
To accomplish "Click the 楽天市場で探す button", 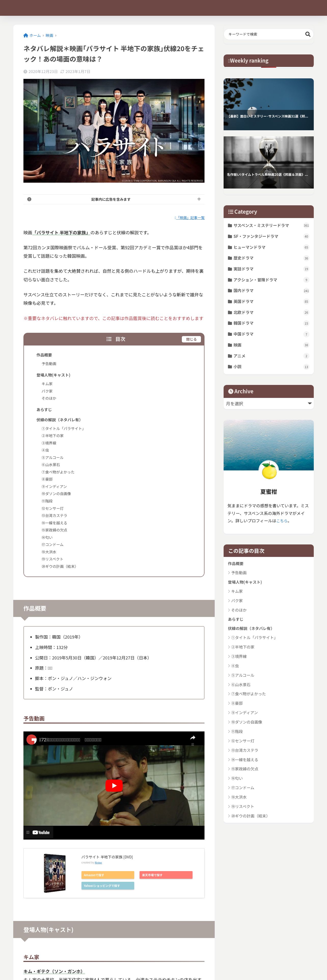I will coord(166,875).
